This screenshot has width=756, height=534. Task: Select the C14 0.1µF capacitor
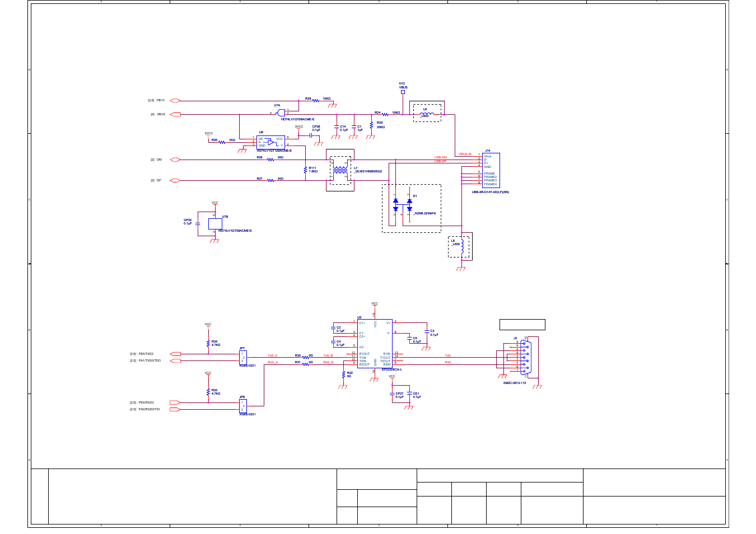(336, 127)
